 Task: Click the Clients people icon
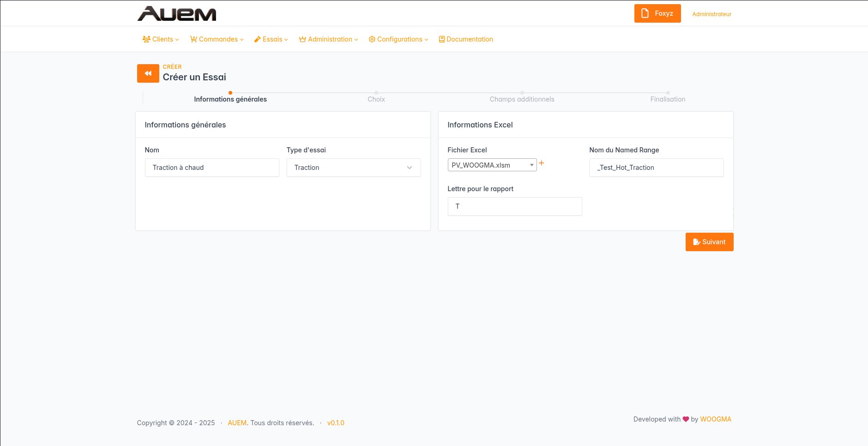point(146,39)
